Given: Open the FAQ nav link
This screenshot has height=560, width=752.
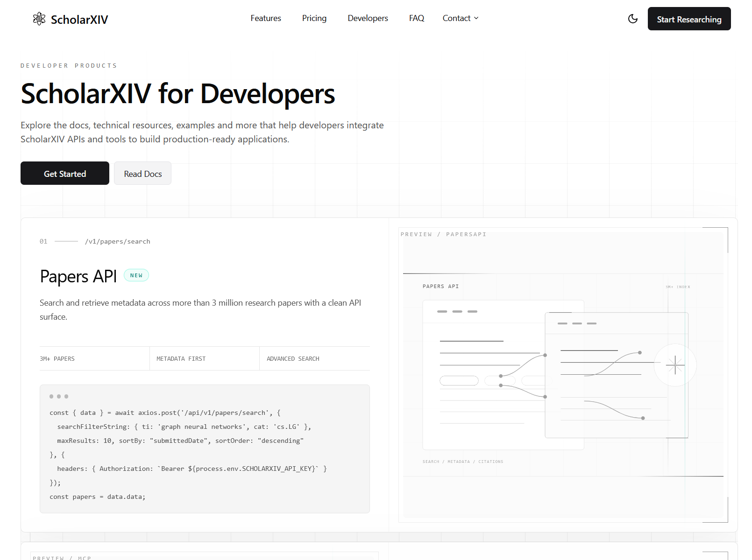Looking at the screenshot, I should (417, 18).
